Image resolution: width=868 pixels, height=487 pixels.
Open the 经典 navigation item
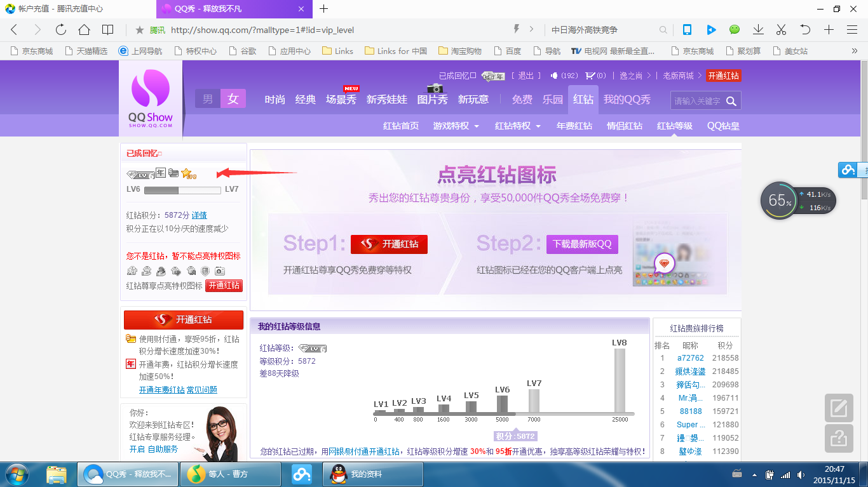[306, 99]
